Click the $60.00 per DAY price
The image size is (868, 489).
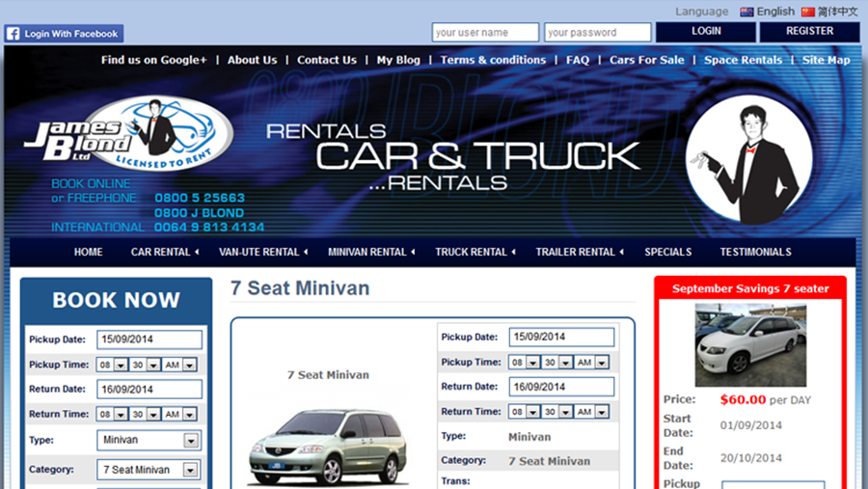click(765, 400)
